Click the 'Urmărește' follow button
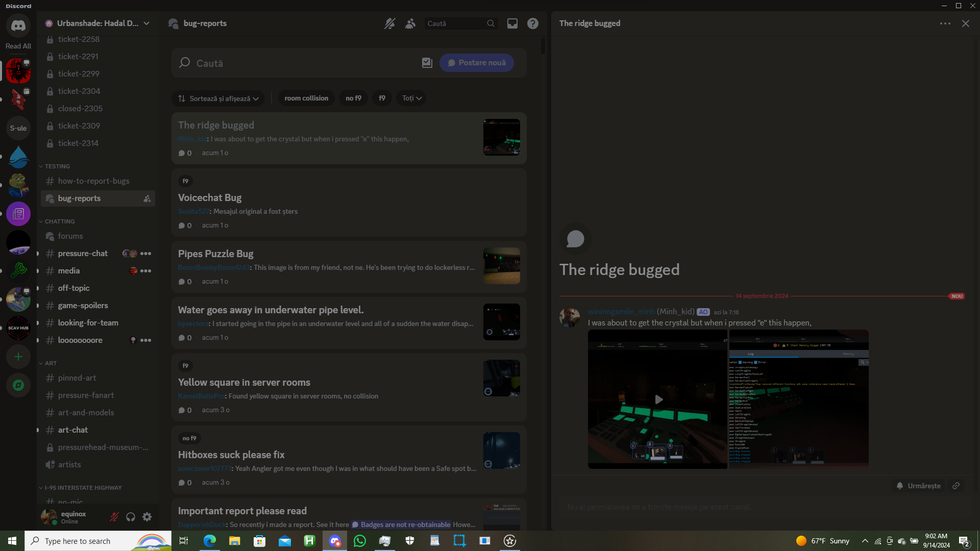The width and height of the screenshot is (980, 551). (x=919, y=486)
